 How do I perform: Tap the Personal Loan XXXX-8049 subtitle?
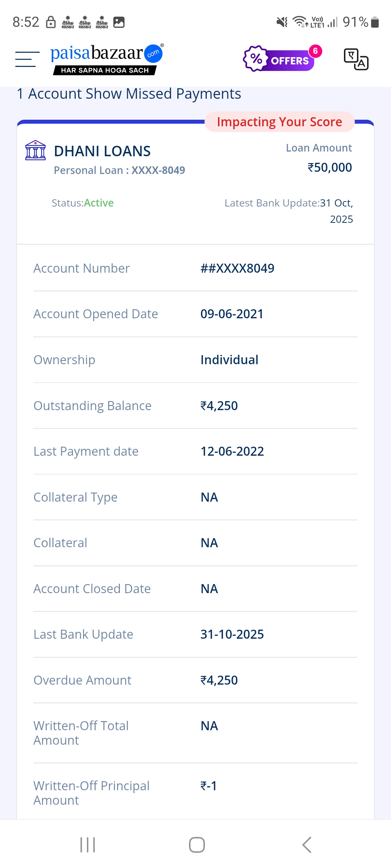click(119, 170)
